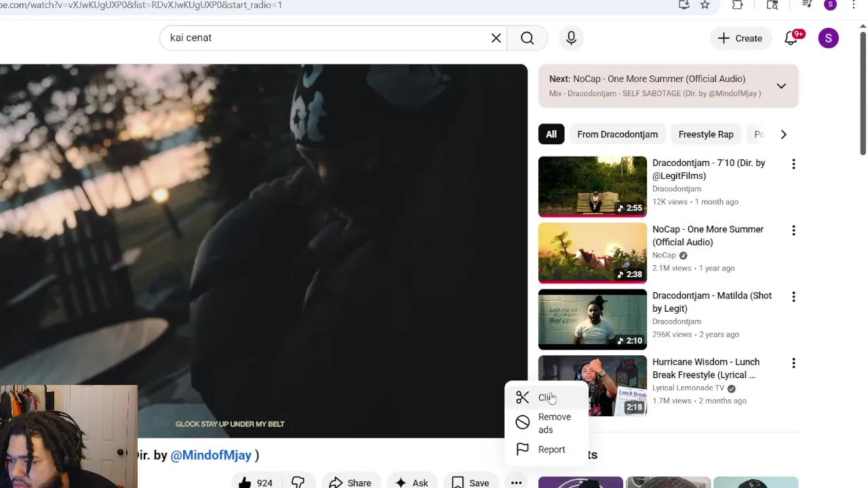Open options for NoCap - One More Summer
868x488 pixels.
pos(793,230)
